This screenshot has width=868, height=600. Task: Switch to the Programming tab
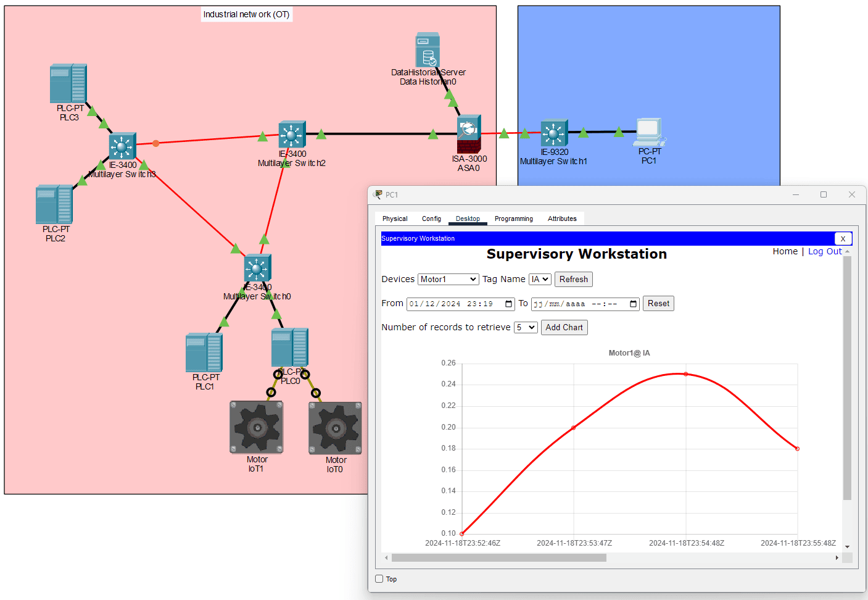click(x=514, y=219)
